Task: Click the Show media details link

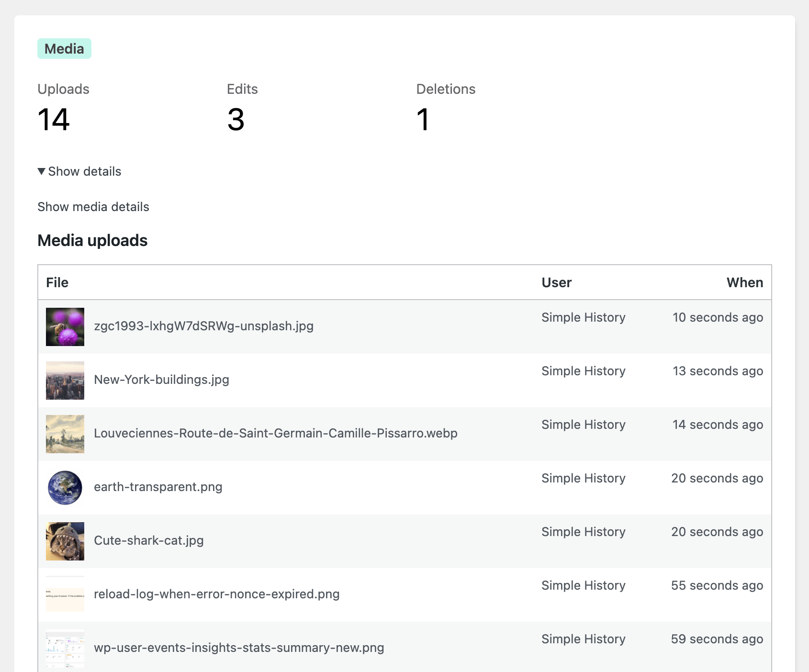Action: (x=93, y=206)
